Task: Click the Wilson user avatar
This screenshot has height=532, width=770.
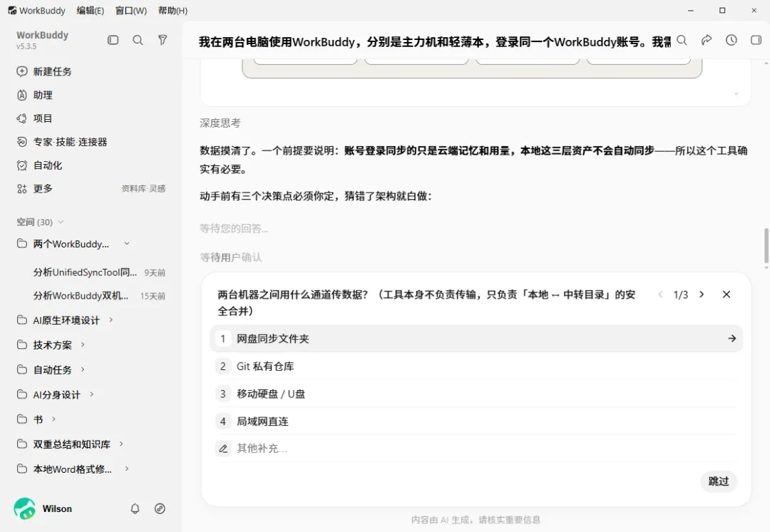Action: point(24,509)
